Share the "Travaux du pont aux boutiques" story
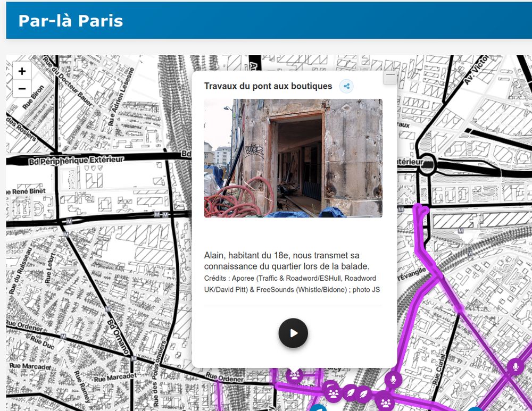This screenshot has height=411, width=532. pyautogui.click(x=346, y=86)
